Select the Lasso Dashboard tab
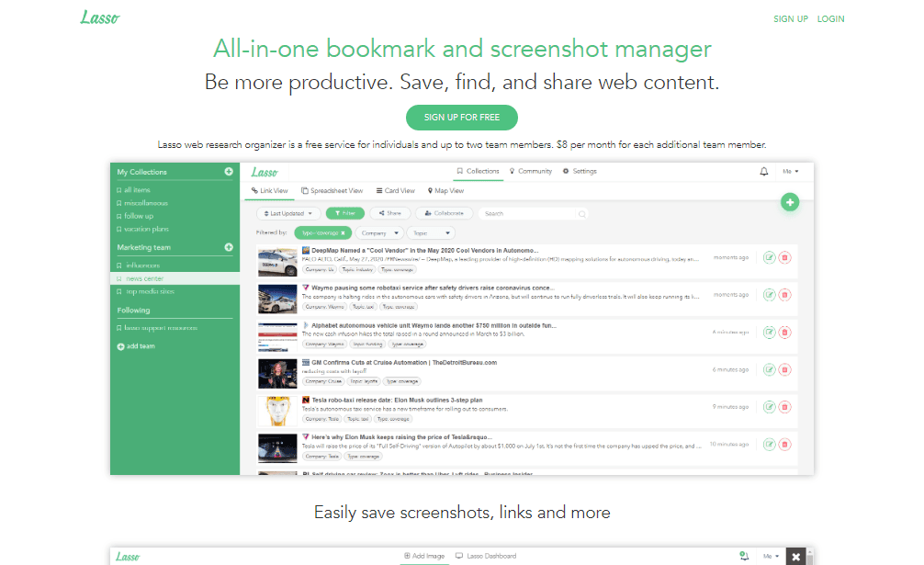This screenshot has height=565, width=924. click(486, 556)
